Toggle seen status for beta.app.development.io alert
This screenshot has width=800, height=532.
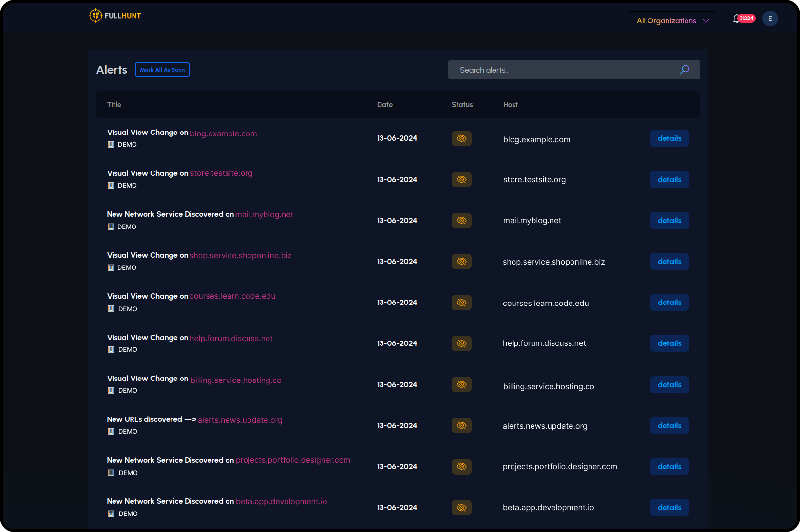(x=461, y=508)
